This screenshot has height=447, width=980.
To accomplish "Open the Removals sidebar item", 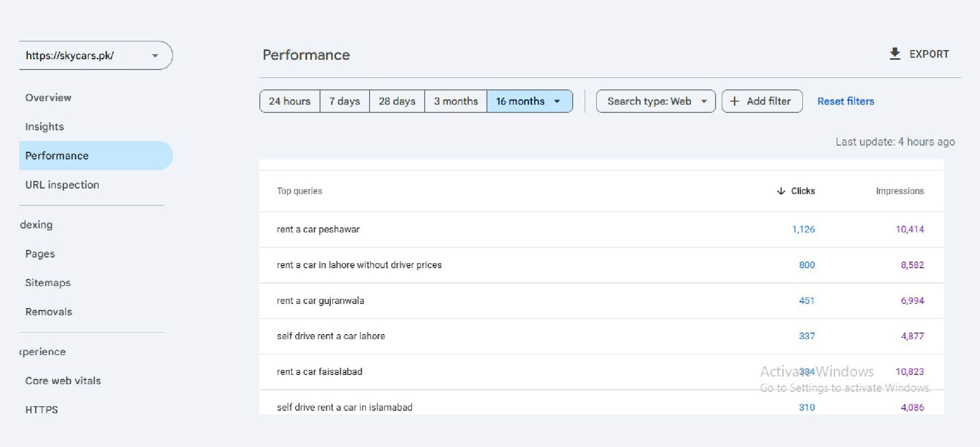I will (x=49, y=312).
